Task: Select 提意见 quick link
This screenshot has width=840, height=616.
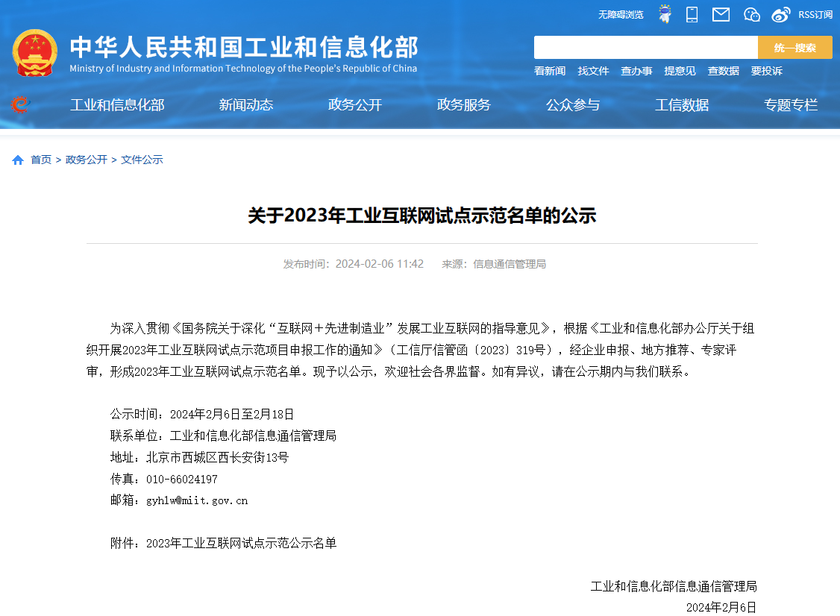Action: tap(680, 71)
